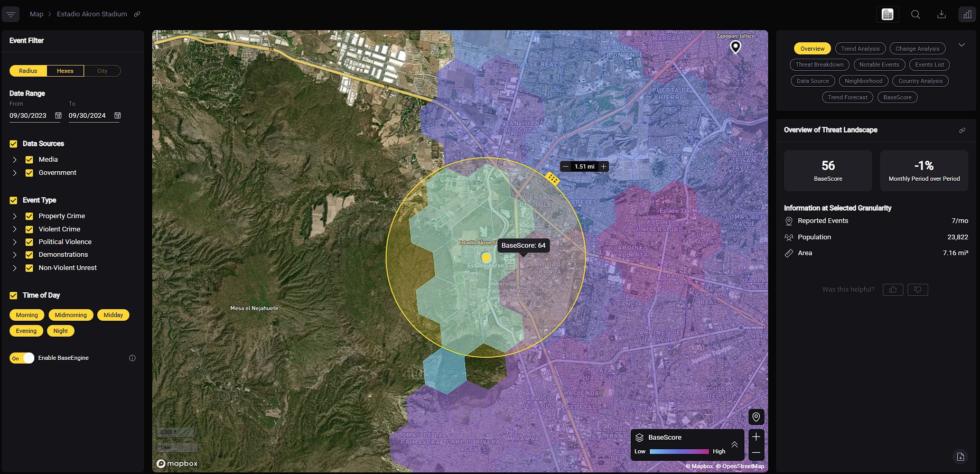Open the search magnifier icon

(x=916, y=14)
